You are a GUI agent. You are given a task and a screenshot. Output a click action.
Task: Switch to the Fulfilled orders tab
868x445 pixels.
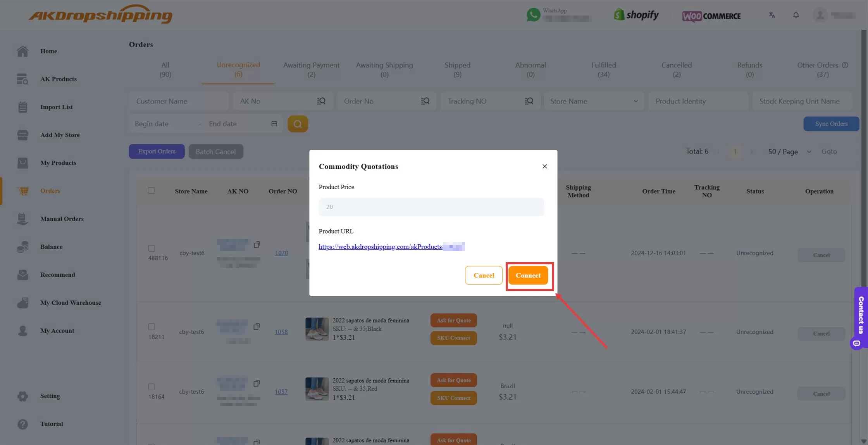click(603, 70)
